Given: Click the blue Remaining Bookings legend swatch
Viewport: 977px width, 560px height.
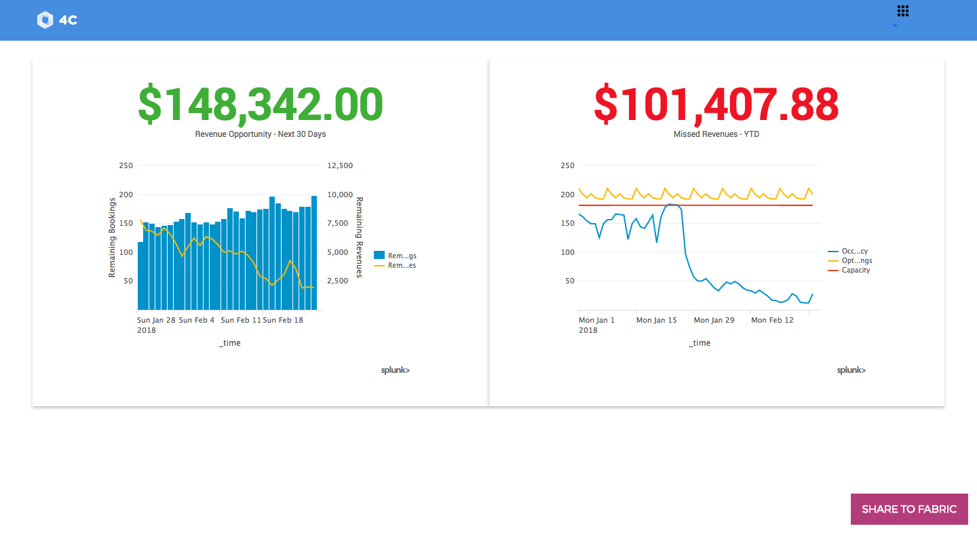Looking at the screenshot, I should [380, 255].
